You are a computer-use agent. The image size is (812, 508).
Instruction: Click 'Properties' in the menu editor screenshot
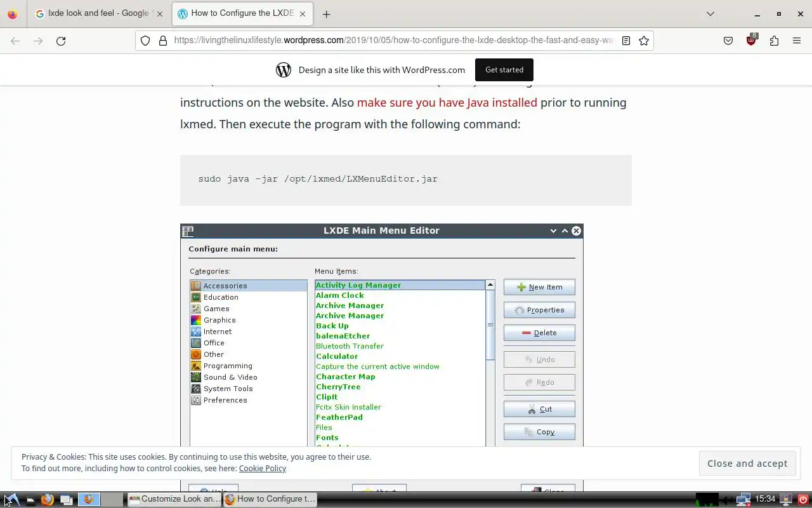pyautogui.click(x=539, y=310)
